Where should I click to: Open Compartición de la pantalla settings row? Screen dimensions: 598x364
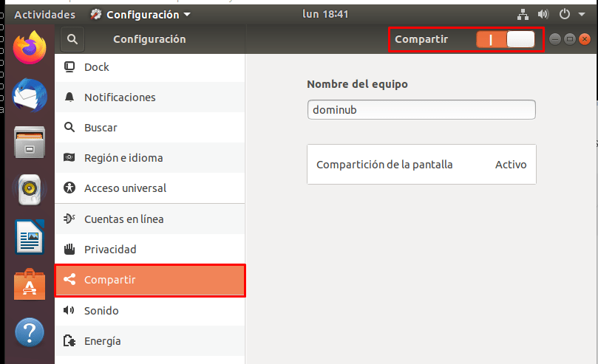(x=421, y=165)
